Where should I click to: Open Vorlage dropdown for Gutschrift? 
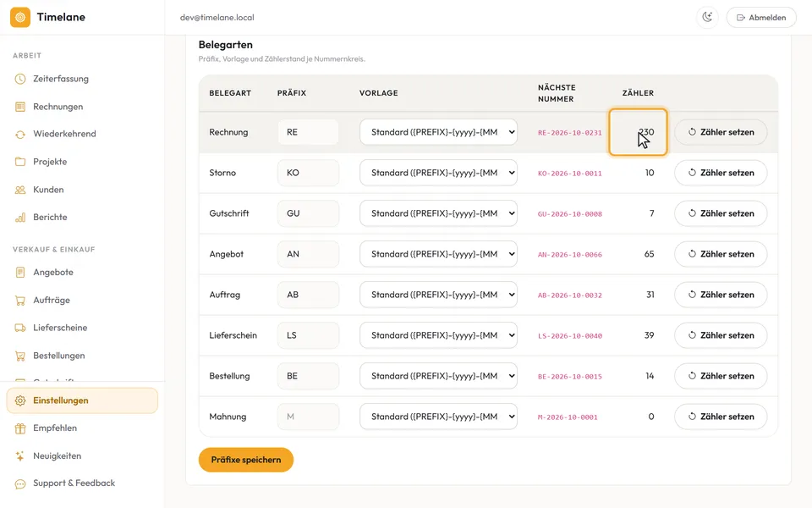438,213
